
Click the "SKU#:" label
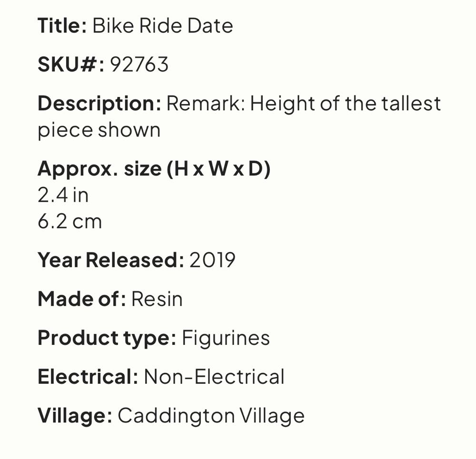click(70, 64)
